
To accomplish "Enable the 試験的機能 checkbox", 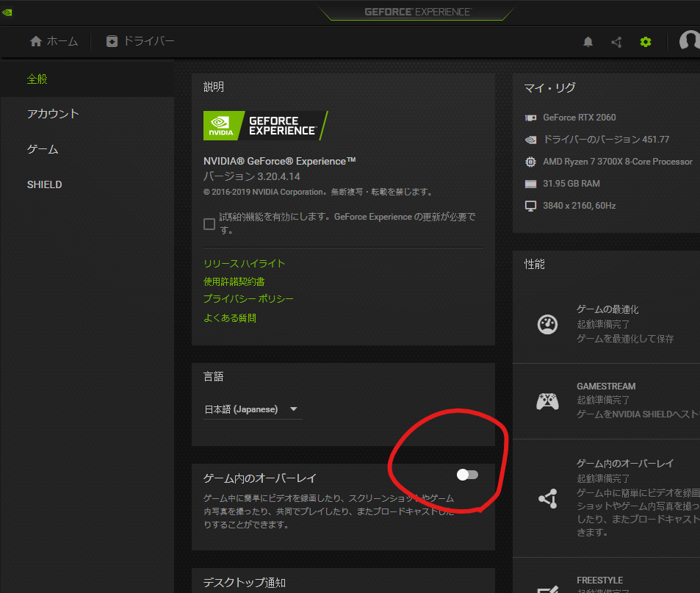I will (x=209, y=223).
